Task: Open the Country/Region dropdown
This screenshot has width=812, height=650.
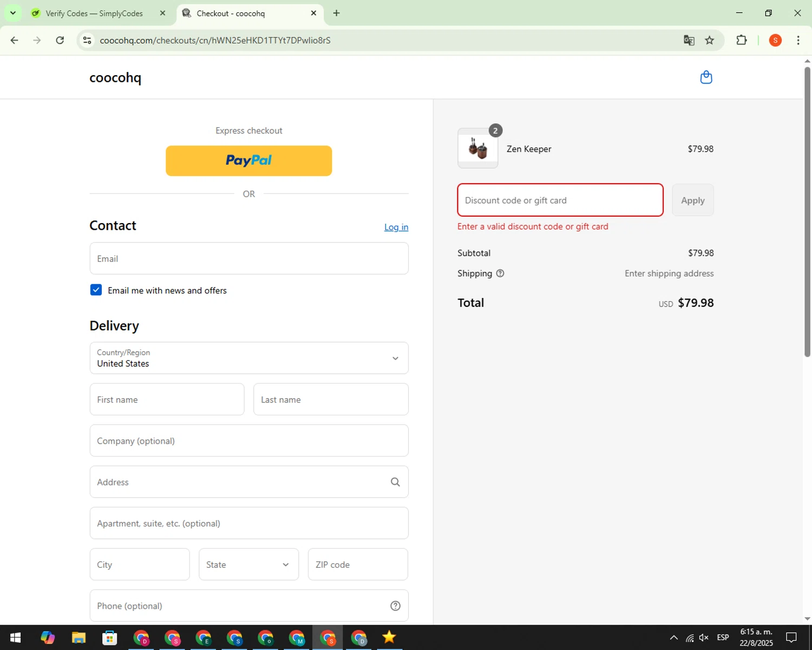Action: [249, 358]
